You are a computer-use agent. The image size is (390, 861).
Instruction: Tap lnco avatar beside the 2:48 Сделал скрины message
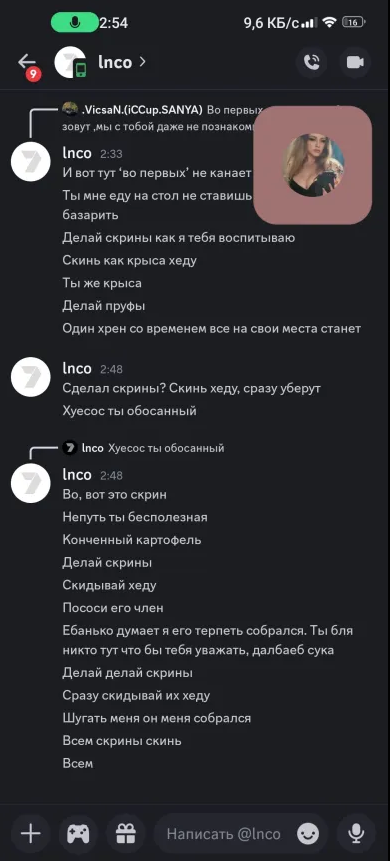tap(31, 377)
